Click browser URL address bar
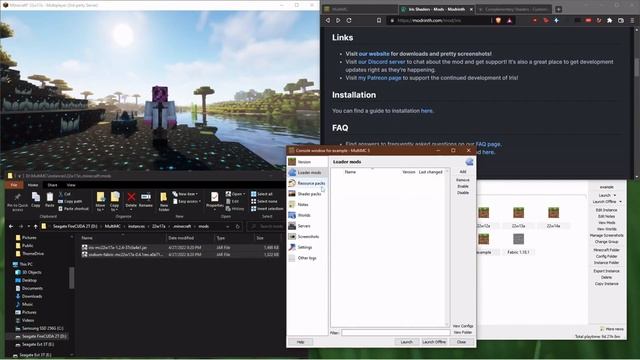 point(437,20)
